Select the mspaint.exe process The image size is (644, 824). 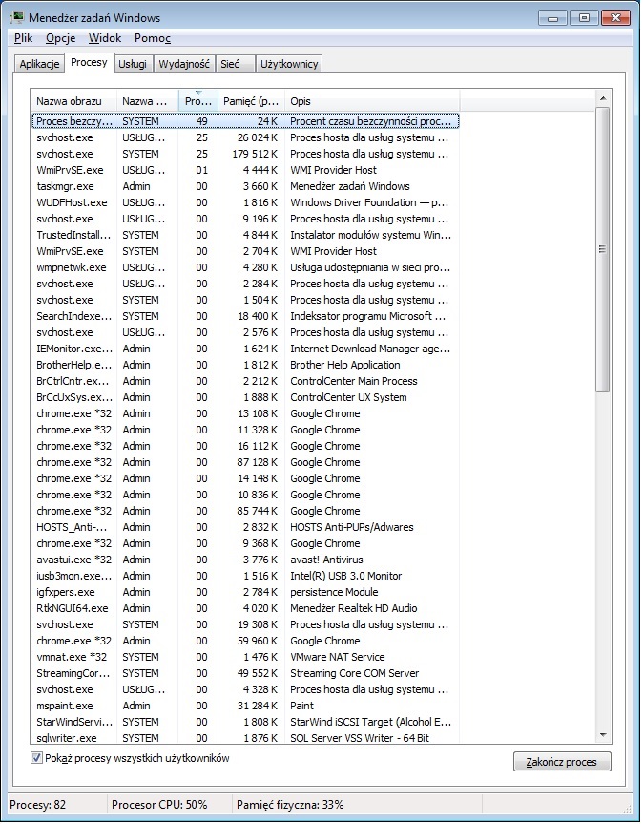(x=245, y=706)
